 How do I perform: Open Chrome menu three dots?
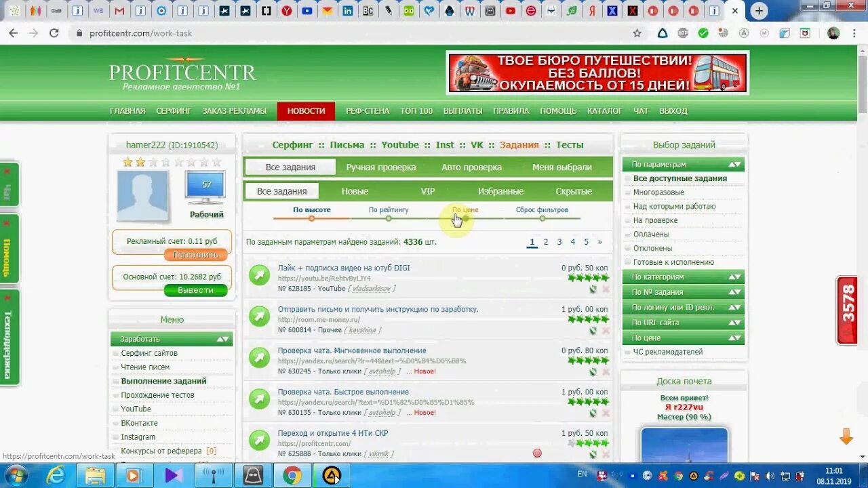pos(854,33)
